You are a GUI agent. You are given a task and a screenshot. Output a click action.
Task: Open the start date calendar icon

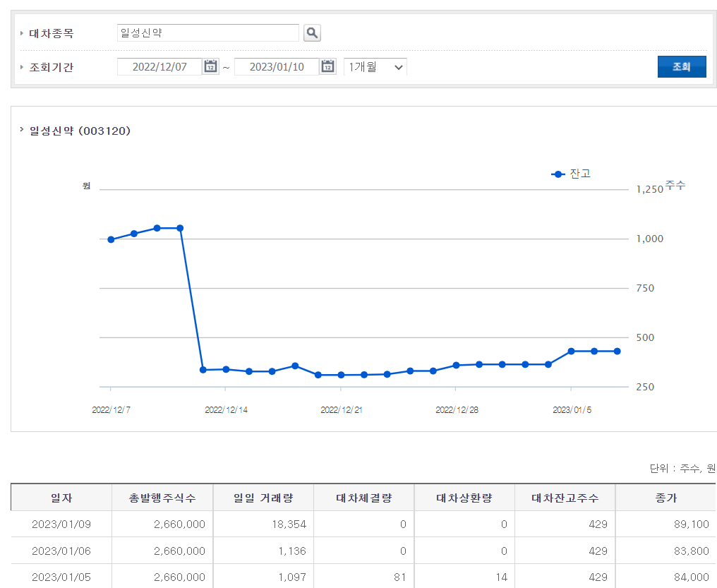tap(210, 67)
